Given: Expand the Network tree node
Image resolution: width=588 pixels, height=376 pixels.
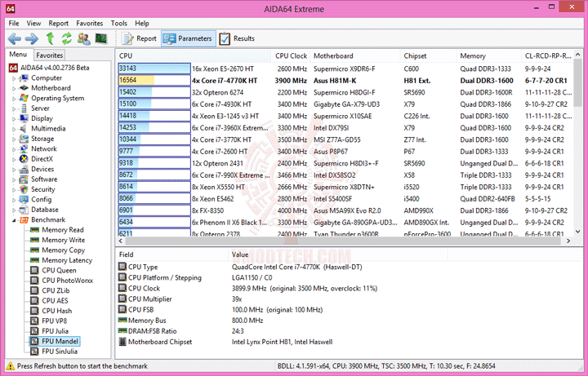Looking at the screenshot, I should (x=14, y=149).
